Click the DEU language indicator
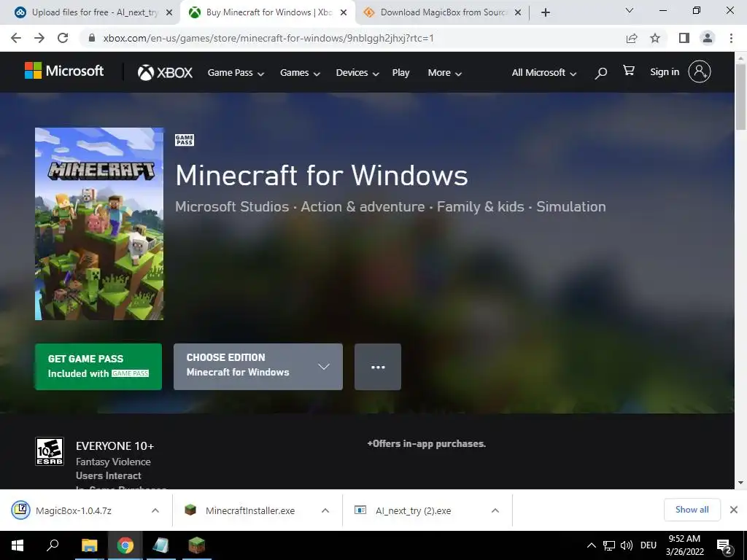This screenshot has width=747, height=560. [649, 545]
